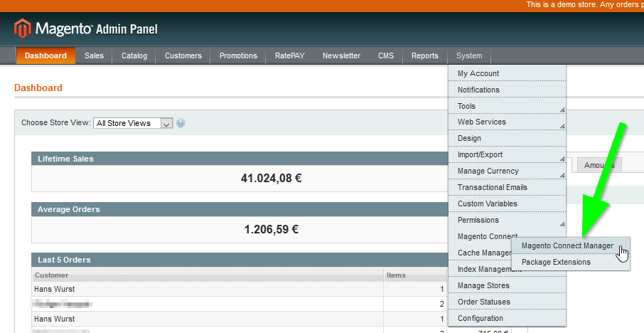Open the Choose Store View dropdown
The width and height of the screenshot is (644, 333).
pos(133,123)
